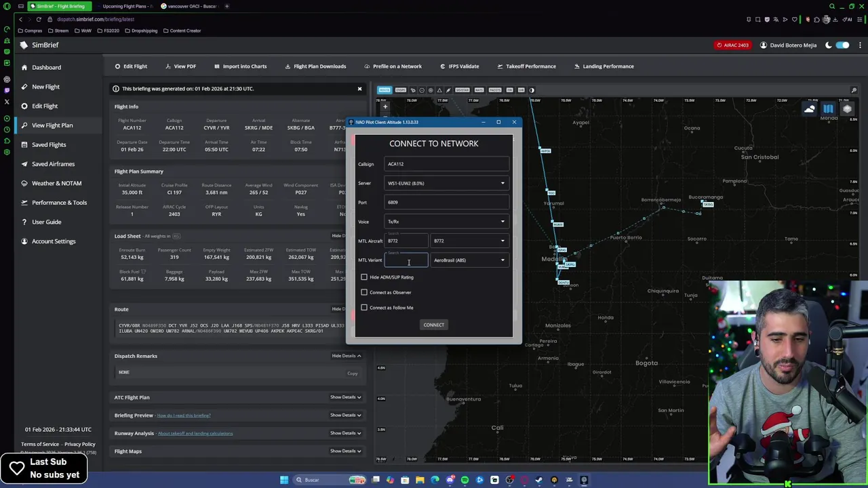Toggle the SID/STAR map overlay

(462, 90)
